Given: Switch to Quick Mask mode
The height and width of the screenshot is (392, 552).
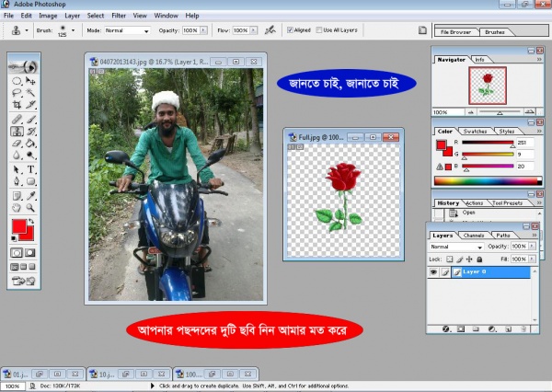Looking at the screenshot, I should coord(30,252).
